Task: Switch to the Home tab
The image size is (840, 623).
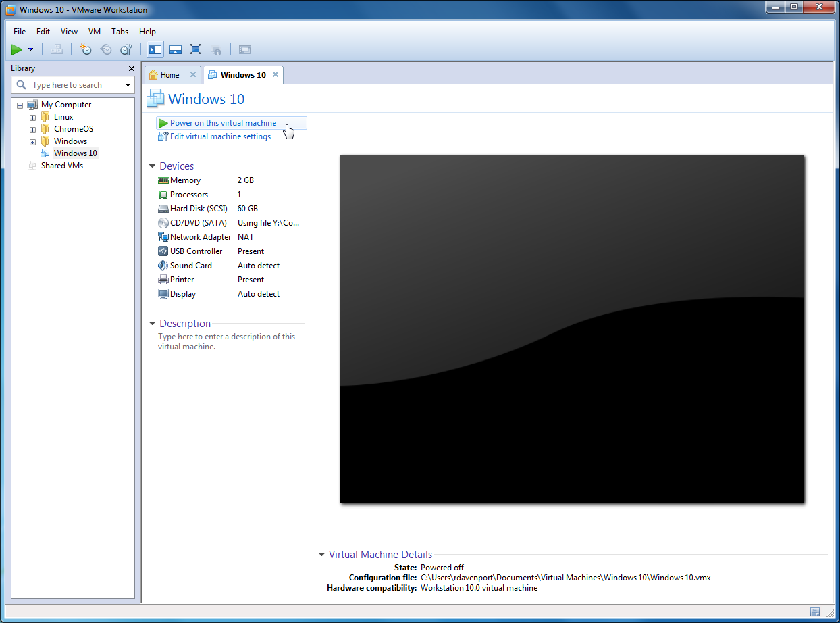Action: (x=169, y=75)
